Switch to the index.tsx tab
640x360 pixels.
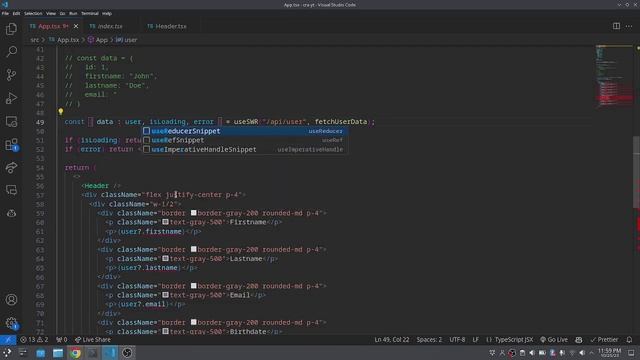coord(106,26)
